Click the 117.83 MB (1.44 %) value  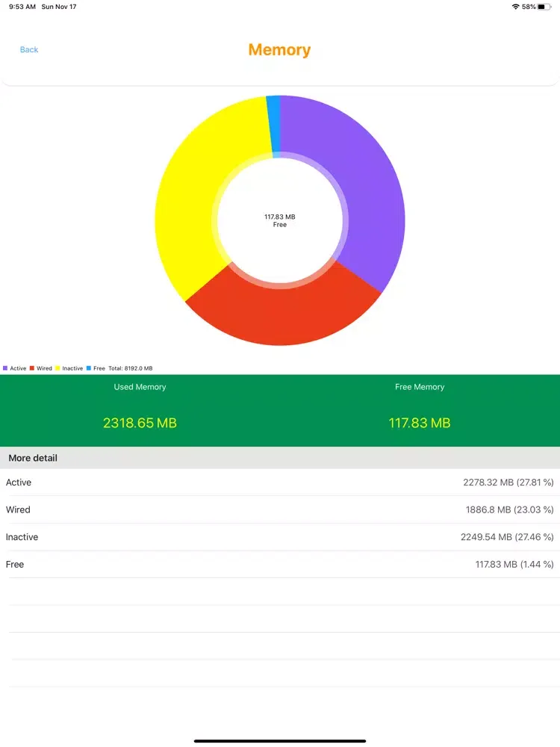pyautogui.click(x=514, y=564)
